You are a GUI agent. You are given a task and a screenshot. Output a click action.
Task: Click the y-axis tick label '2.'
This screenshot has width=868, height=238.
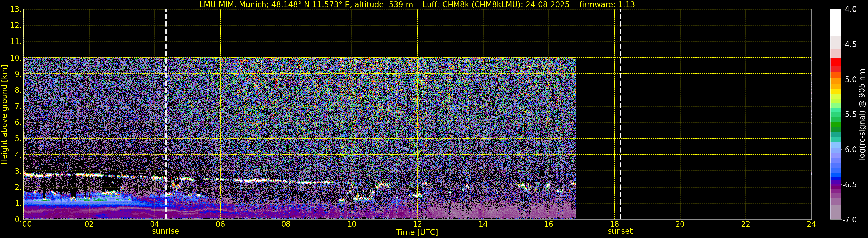pos(18,188)
